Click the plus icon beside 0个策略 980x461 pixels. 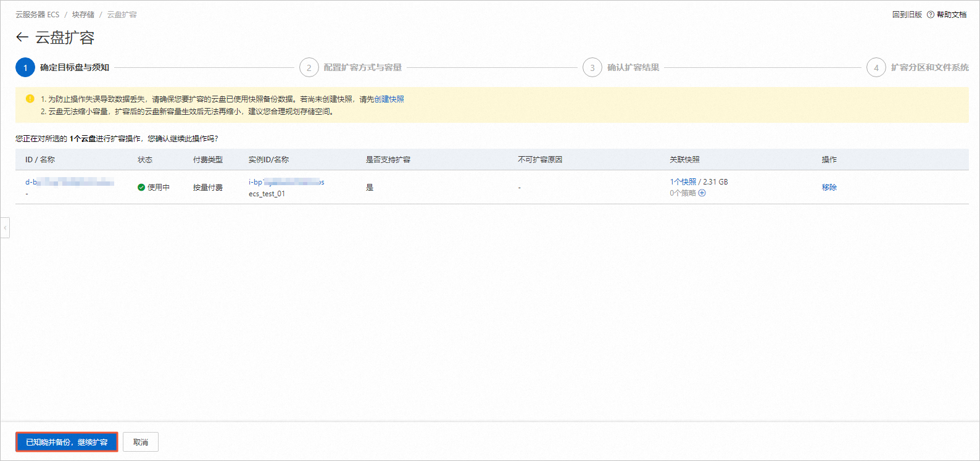click(x=702, y=193)
